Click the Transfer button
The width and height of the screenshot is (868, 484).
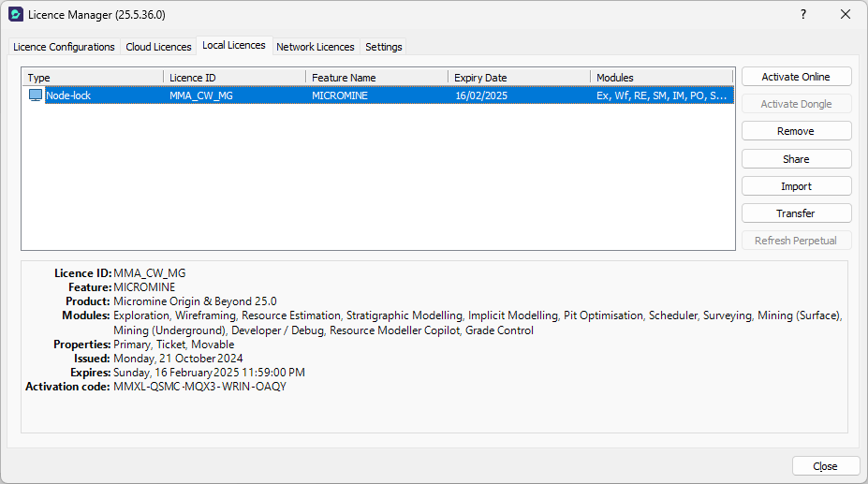click(x=796, y=213)
